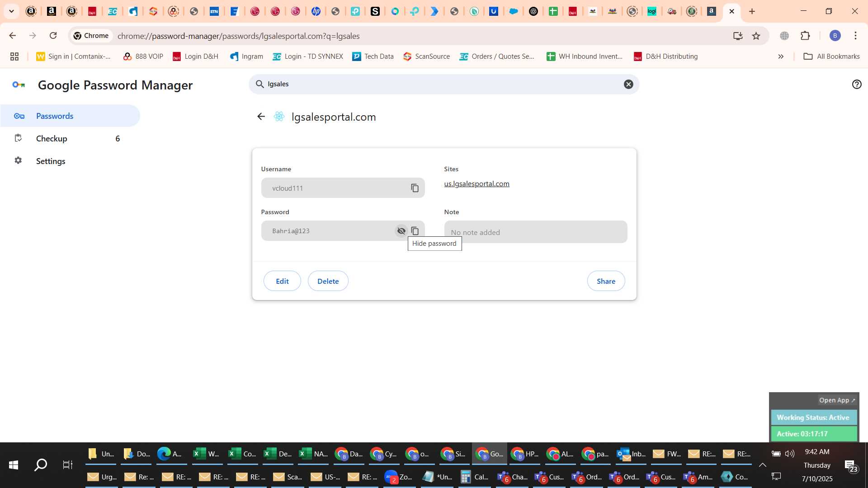Screen dimensions: 868x488
Task: Open the Chrome profile B avatar
Action: pyautogui.click(x=835, y=36)
